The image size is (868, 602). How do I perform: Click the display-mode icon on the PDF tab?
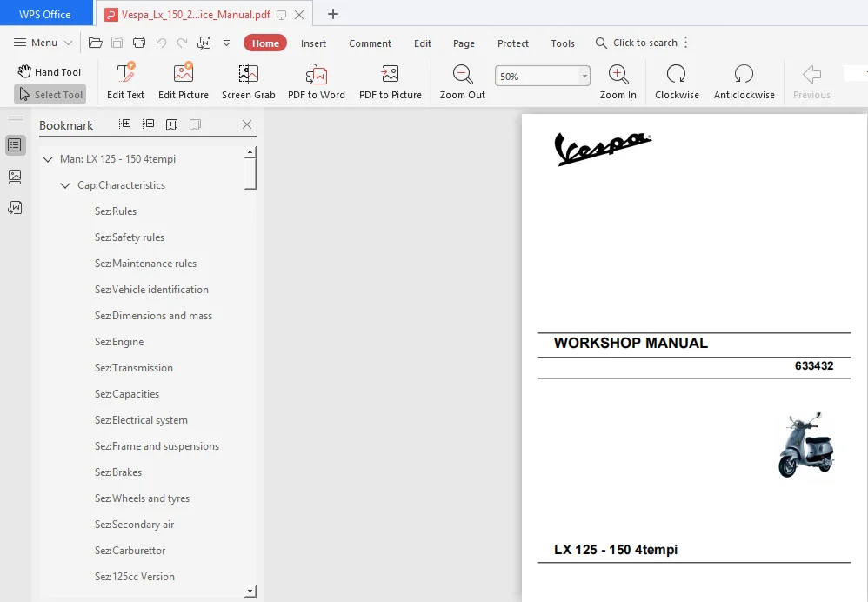pos(281,15)
